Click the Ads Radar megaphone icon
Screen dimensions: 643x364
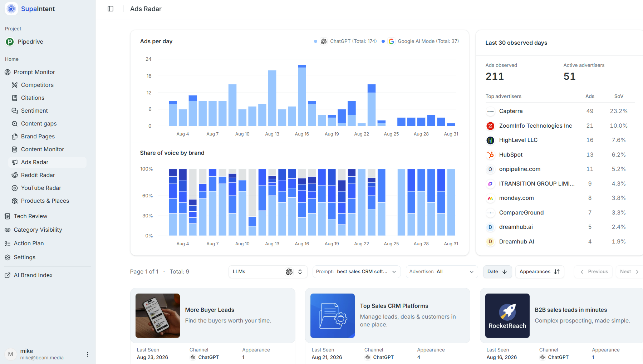[15, 162]
